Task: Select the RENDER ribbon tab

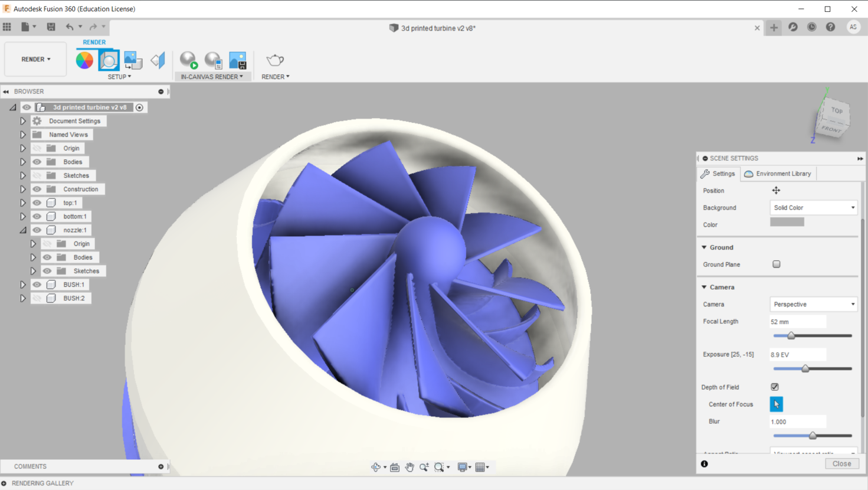Action: point(94,42)
